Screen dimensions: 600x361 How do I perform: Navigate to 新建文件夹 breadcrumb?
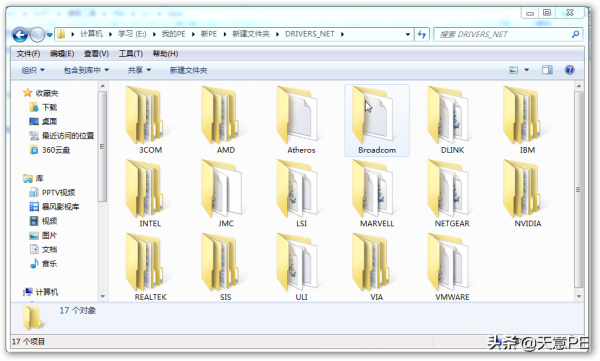pos(251,34)
